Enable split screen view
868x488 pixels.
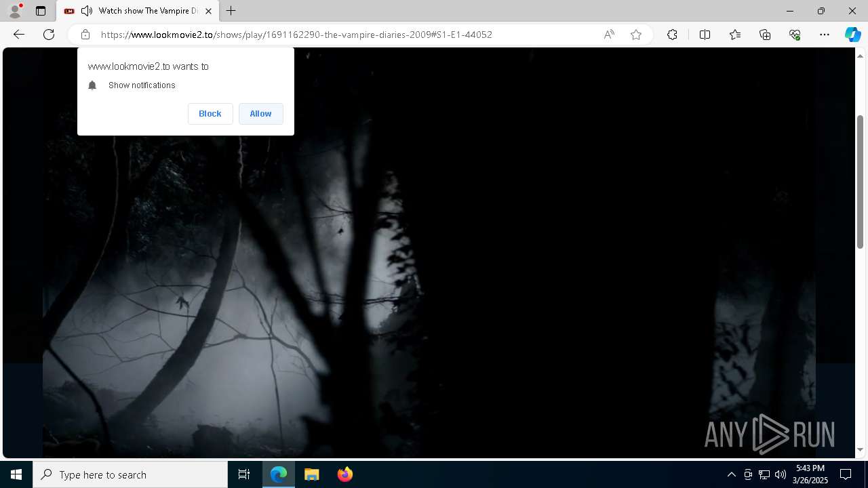point(705,35)
